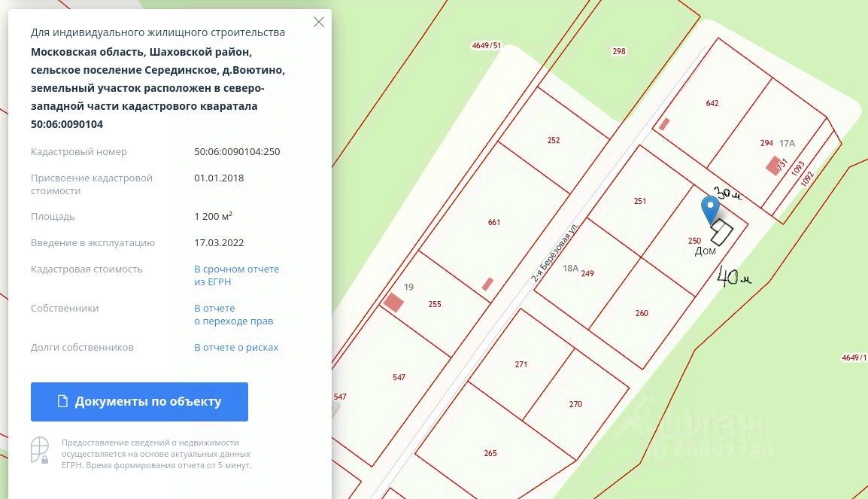Click the Документы по объекту button
The width and height of the screenshot is (868, 499).
[139, 401]
